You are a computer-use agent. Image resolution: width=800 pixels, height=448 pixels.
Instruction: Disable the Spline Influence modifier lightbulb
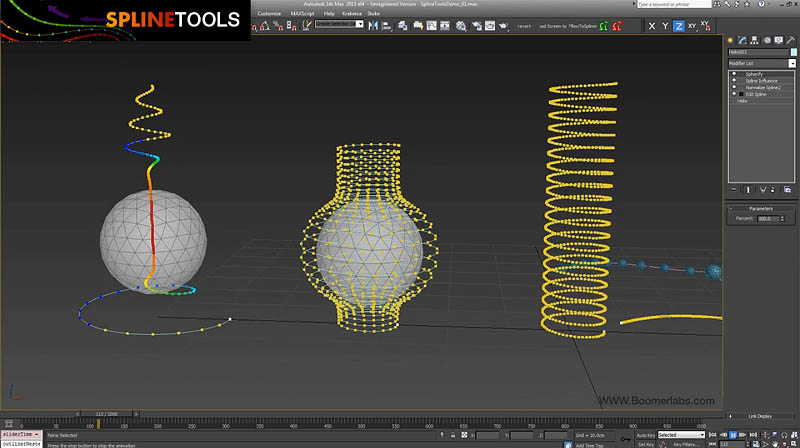click(735, 80)
